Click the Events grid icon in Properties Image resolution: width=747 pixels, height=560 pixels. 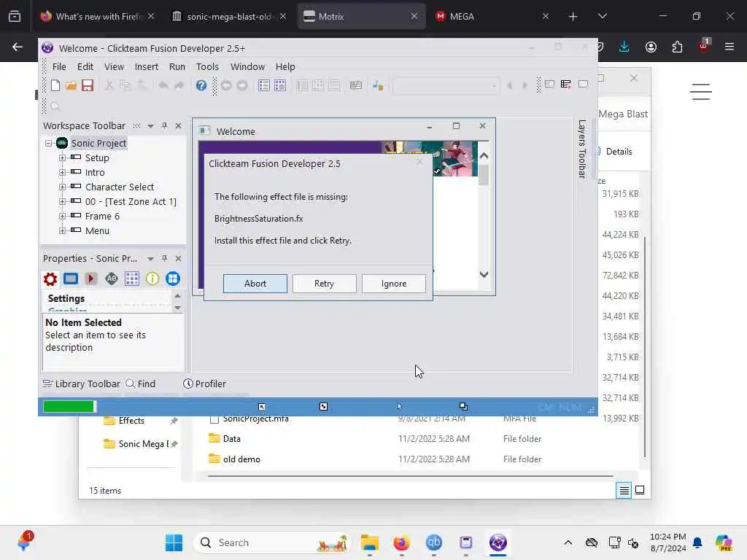(132, 279)
